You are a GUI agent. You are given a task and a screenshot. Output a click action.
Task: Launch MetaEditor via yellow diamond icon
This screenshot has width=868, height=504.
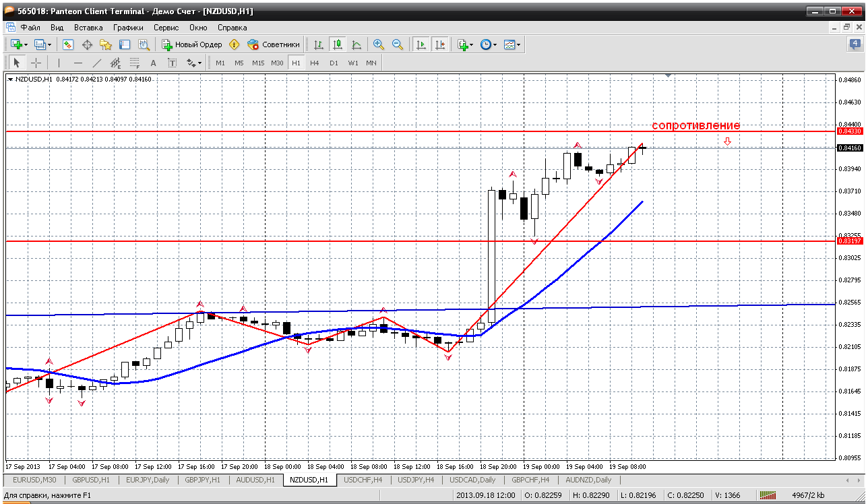coord(234,44)
